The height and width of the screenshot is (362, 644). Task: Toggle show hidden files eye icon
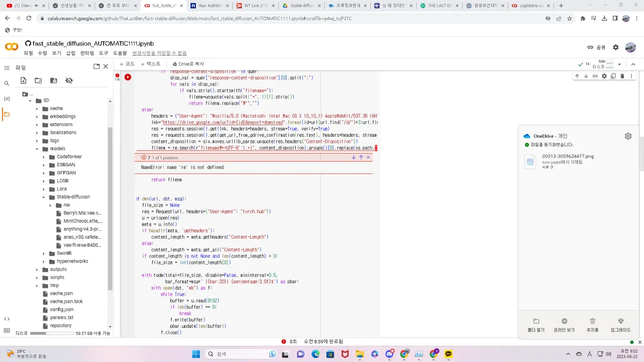click(x=69, y=80)
